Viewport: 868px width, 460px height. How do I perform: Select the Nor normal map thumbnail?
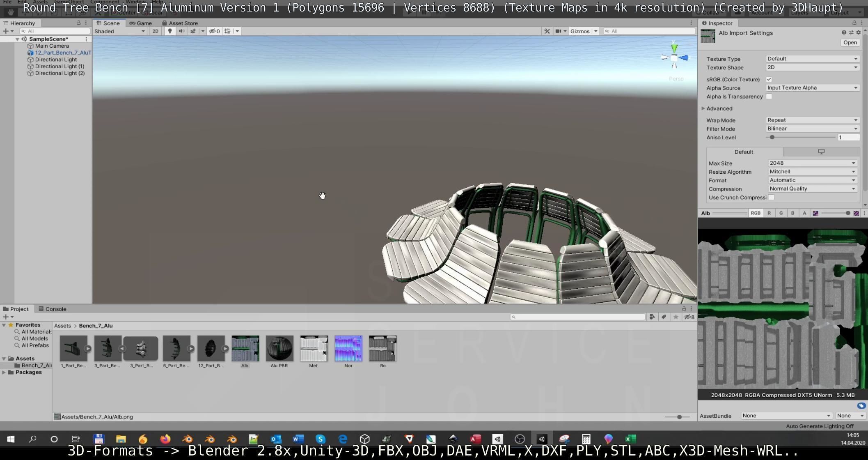(x=348, y=349)
